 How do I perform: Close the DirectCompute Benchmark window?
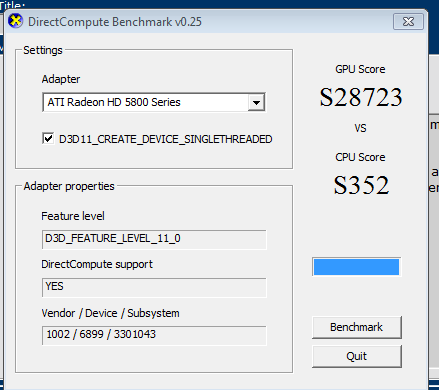(x=408, y=22)
